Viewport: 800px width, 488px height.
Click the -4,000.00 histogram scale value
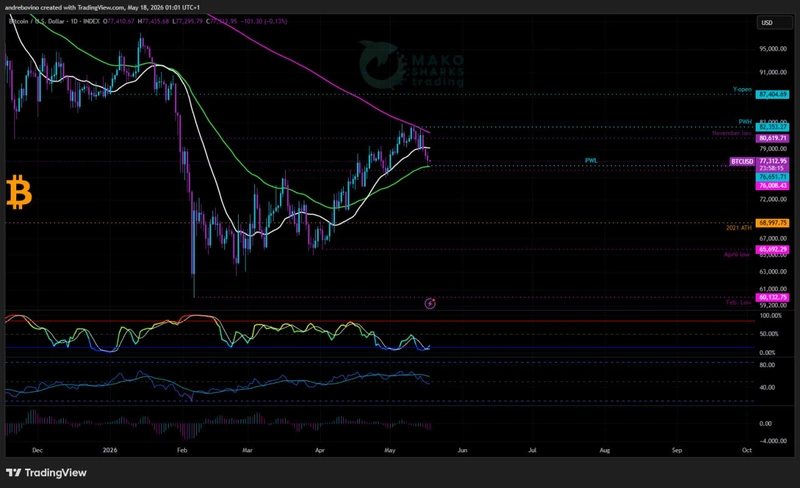(772, 441)
